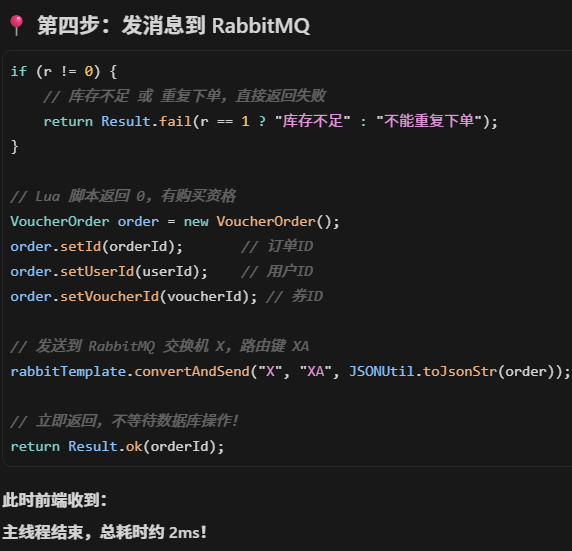Screen dimensions: 572x551
Task: Click the 'return Result.fail' code line
Action: coord(270,121)
